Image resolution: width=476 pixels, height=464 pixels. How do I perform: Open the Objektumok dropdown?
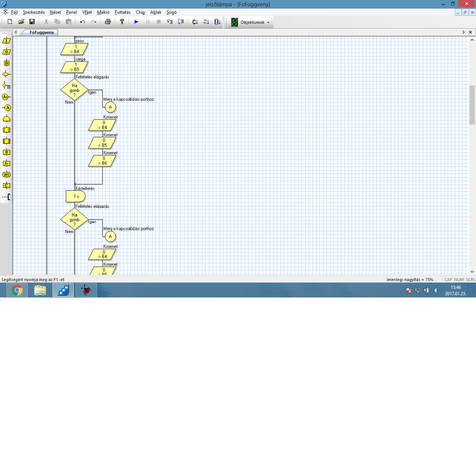[x=251, y=22]
